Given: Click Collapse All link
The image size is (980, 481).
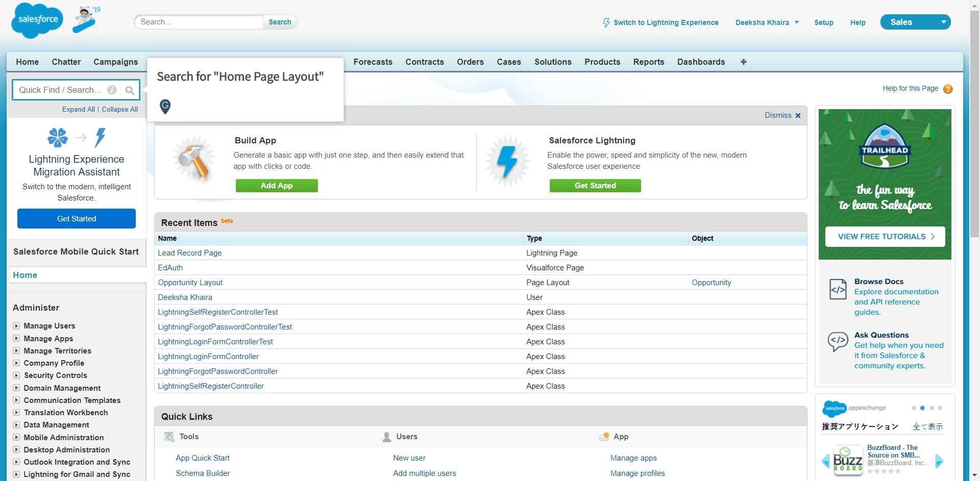Looking at the screenshot, I should (x=120, y=109).
